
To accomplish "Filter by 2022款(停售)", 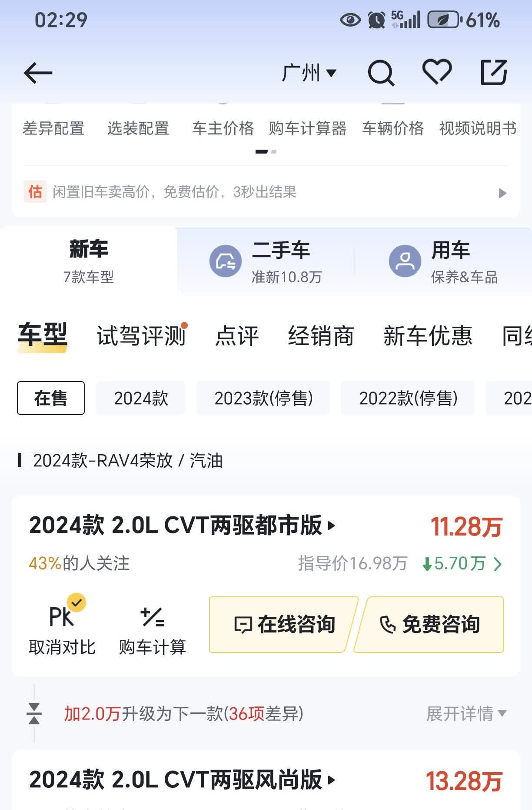I will pos(408,398).
